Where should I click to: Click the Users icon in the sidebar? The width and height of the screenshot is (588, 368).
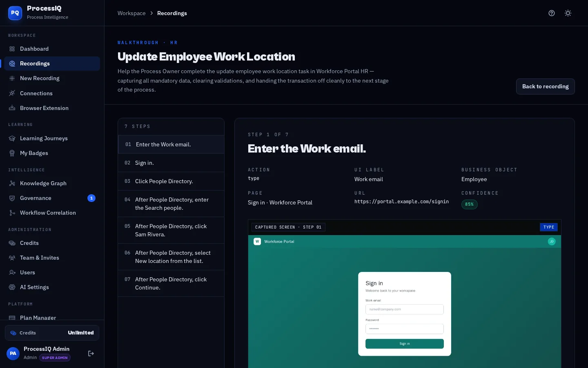pyautogui.click(x=12, y=272)
